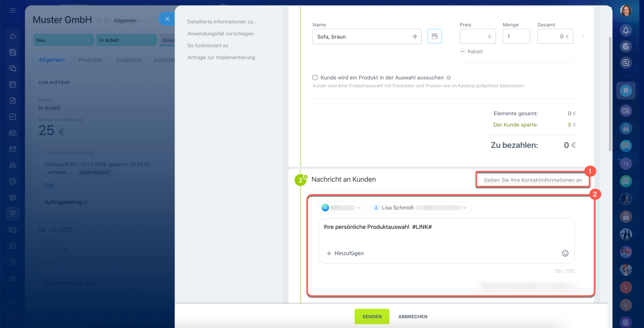Click the arrow icon in product name field
The image size is (644, 328).
(414, 36)
